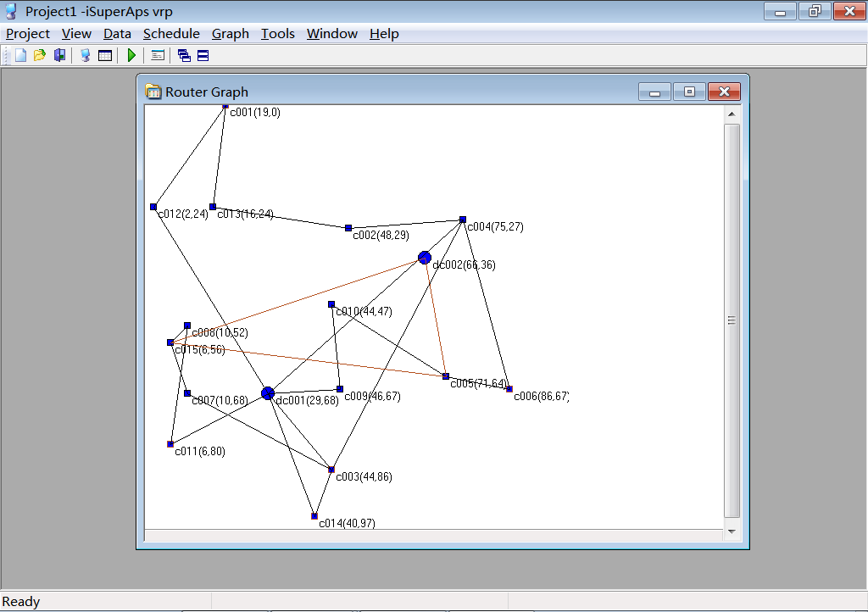Open the data table grid icon
Image resolution: width=868 pixels, height=612 pixels.
pos(105,56)
